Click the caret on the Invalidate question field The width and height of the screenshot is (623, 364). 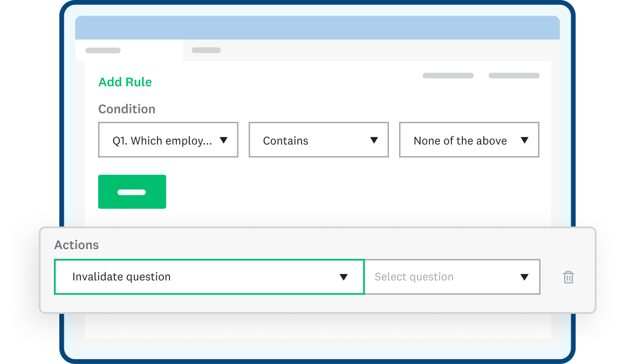[x=344, y=277]
